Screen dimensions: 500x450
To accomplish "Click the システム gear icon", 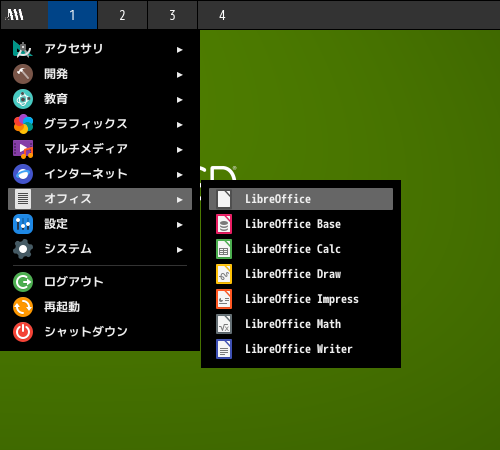I will pyautogui.click(x=23, y=249).
